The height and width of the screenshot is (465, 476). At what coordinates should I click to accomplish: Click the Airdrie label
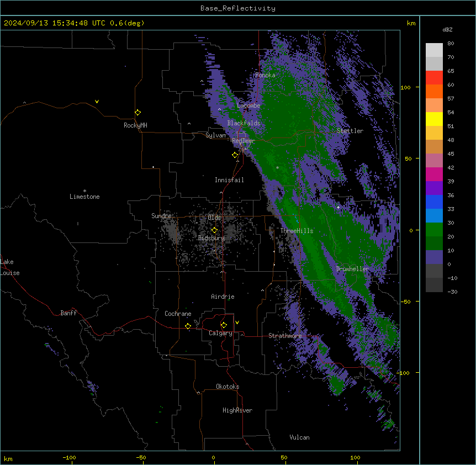point(223,297)
